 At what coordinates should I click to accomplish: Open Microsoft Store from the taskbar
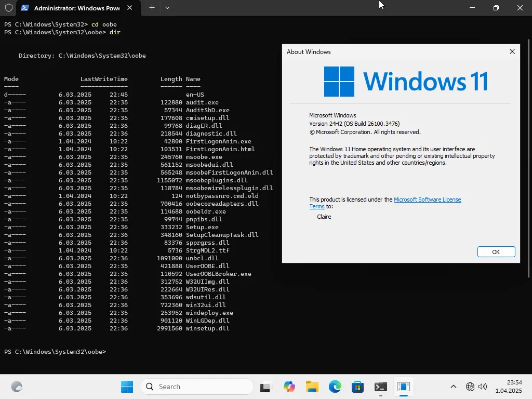pos(357,387)
